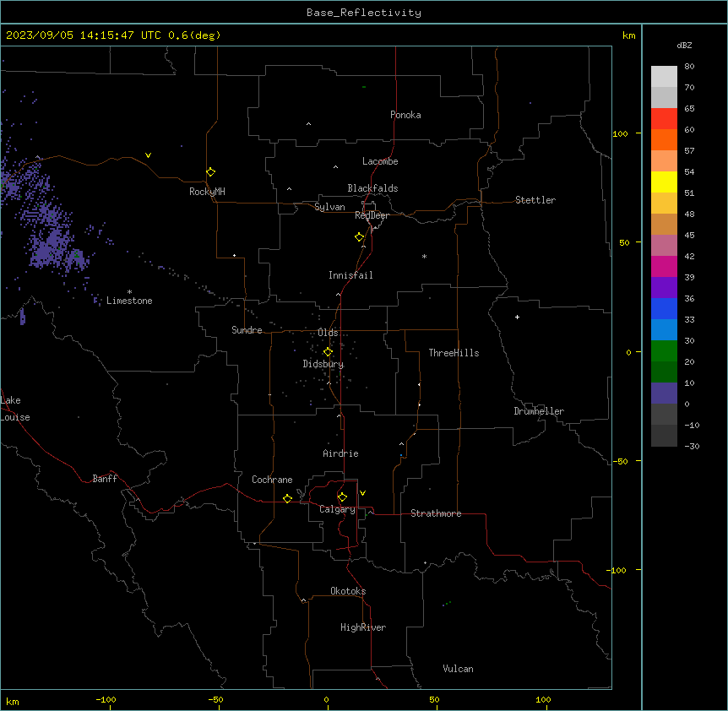Image resolution: width=728 pixels, height=711 pixels.
Task: Click the Base_Reflectivity title
Action: tap(364, 13)
